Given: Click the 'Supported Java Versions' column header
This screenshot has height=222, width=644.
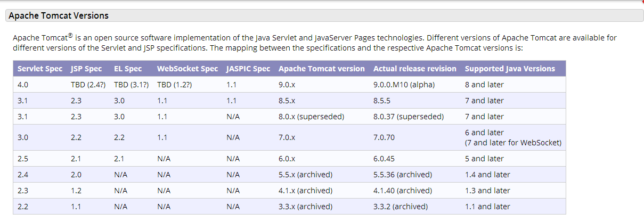Looking at the screenshot, I should coord(510,69).
